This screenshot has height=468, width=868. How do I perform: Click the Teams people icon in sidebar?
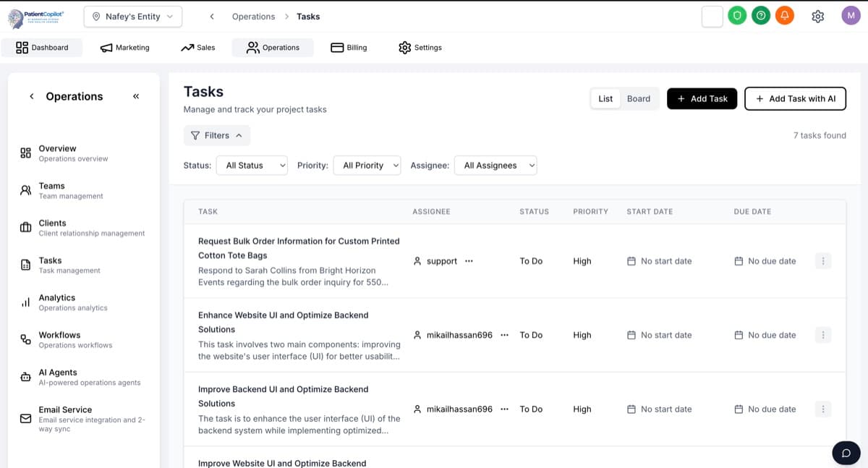click(25, 190)
